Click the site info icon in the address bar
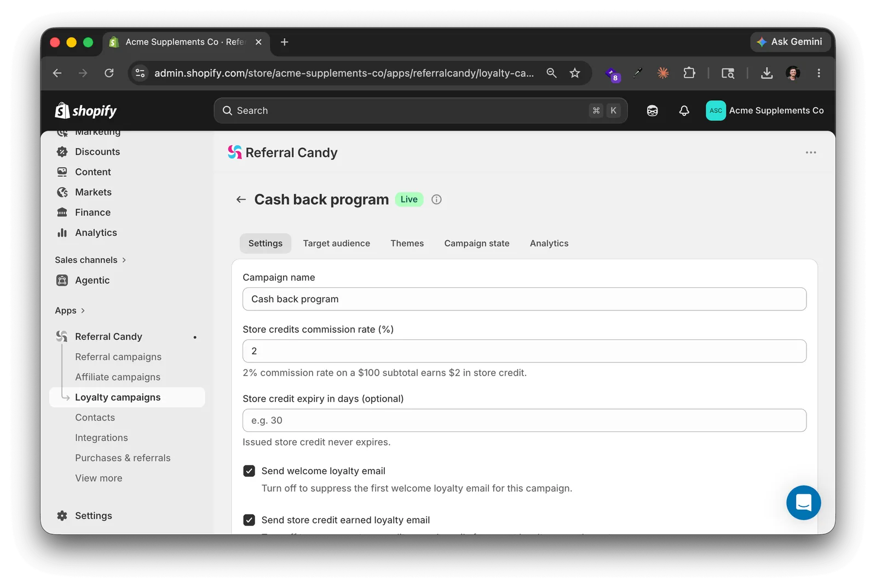876x588 pixels. pos(140,73)
